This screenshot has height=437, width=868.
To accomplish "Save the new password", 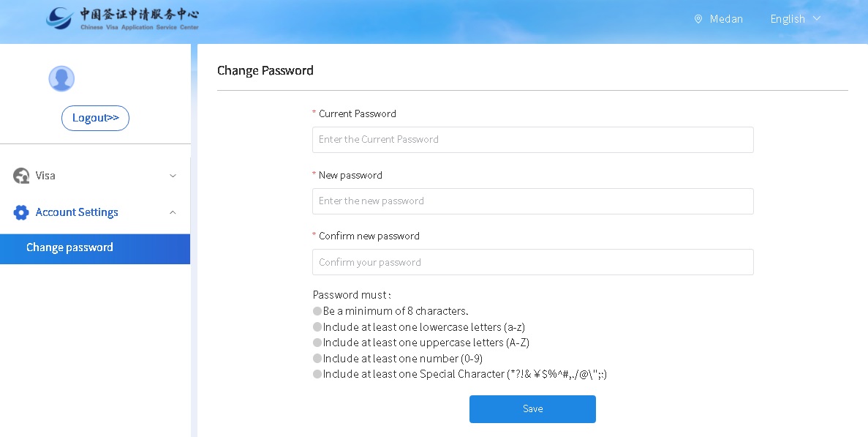I will (532, 409).
